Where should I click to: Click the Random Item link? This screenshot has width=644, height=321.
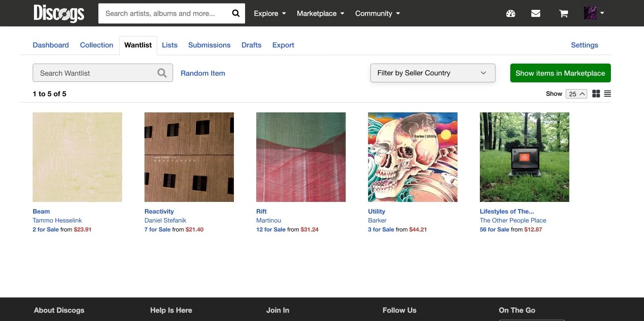[x=203, y=73]
